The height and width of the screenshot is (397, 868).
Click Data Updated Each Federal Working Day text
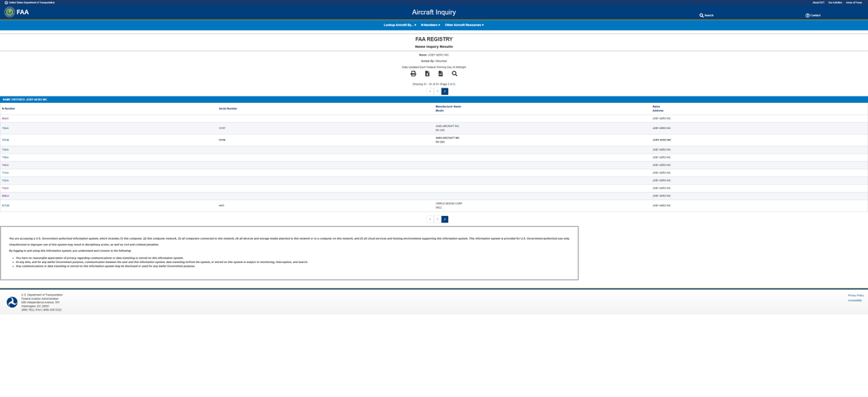[x=434, y=67]
